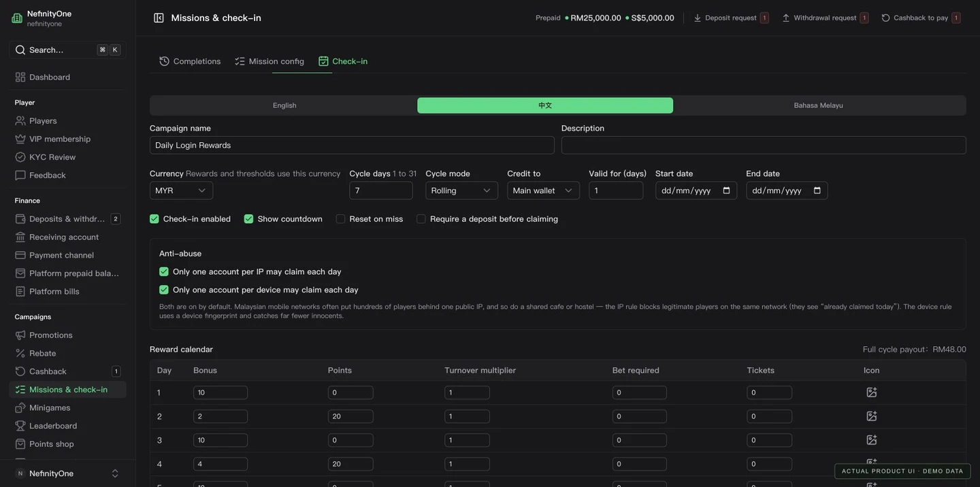Open the Credit to Main wallet dropdown
Image resolution: width=980 pixels, height=487 pixels.
544,190
